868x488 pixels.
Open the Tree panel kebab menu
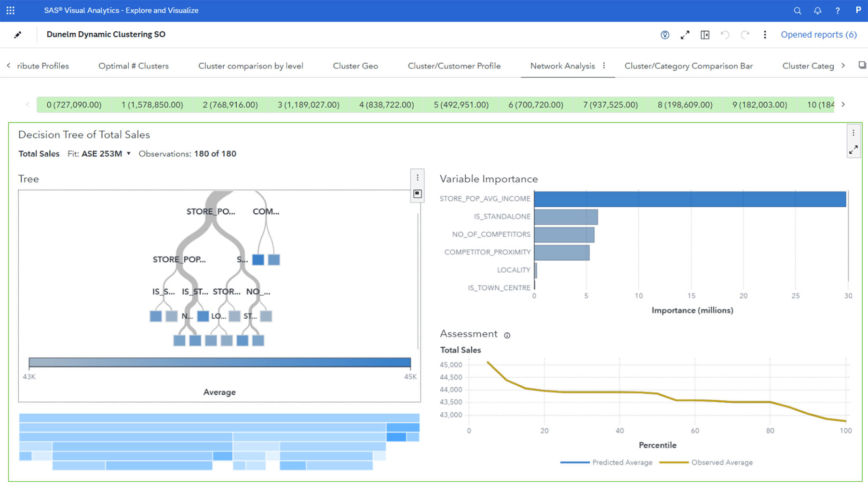(417, 177)
